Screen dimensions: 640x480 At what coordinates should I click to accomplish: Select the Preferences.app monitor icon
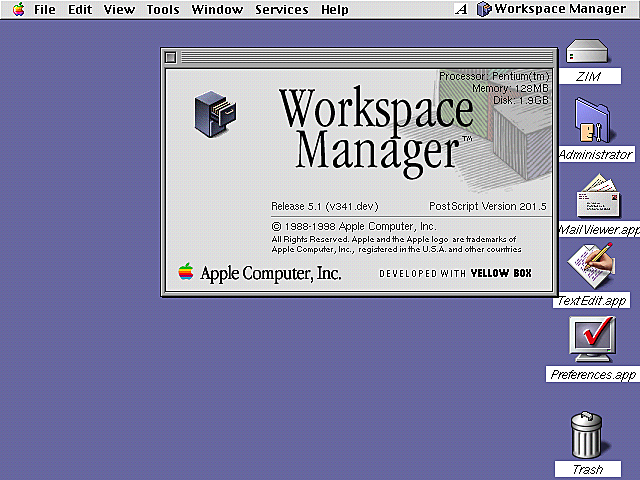coord(592,339)
